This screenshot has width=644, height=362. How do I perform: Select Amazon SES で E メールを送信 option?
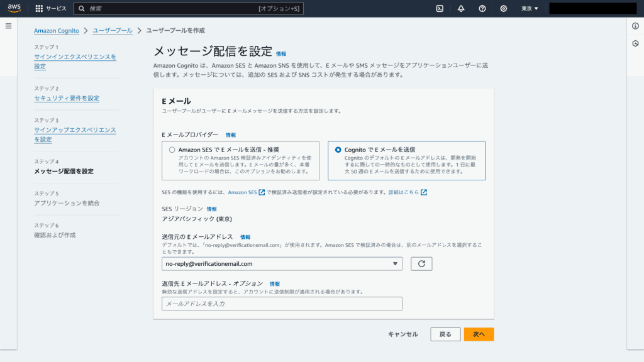172,150
